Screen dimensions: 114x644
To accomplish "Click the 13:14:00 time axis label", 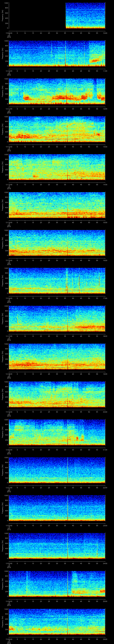I will tap(9, 223).
